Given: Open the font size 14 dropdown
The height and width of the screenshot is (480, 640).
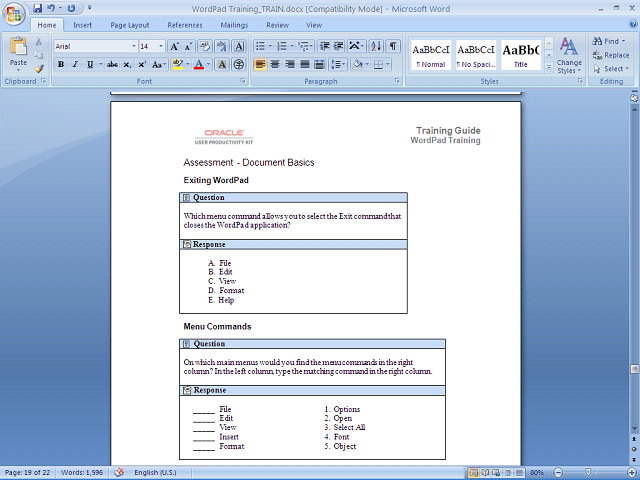Looking at the screenshot, I should point(160,46).
